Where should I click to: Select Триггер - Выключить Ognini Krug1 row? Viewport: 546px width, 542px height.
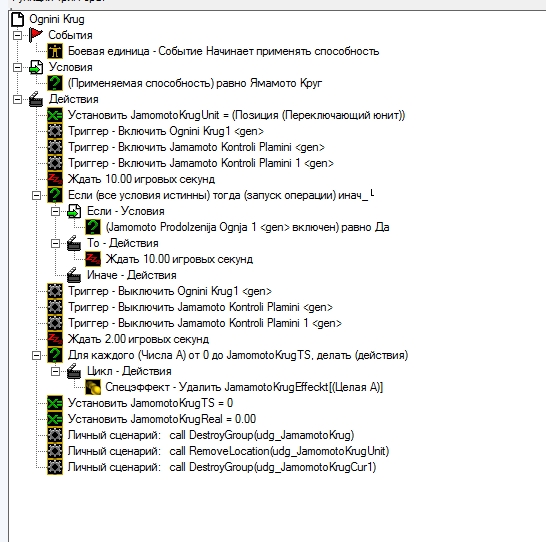tap(170, 291)
